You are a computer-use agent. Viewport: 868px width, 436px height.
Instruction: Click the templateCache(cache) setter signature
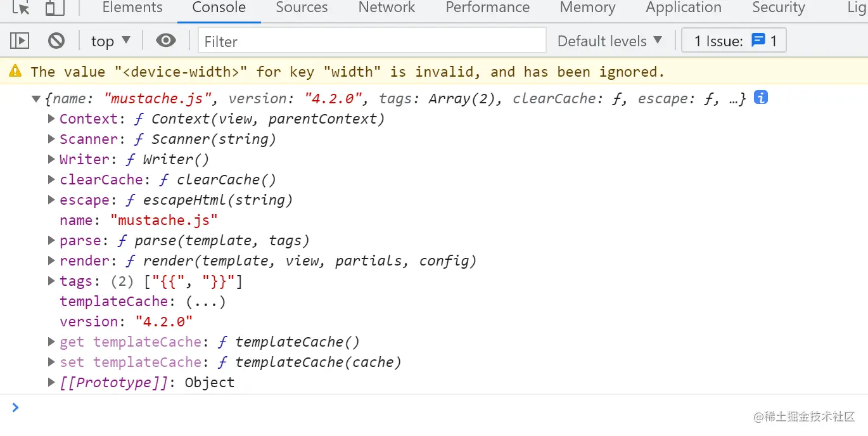click(319, 362)
